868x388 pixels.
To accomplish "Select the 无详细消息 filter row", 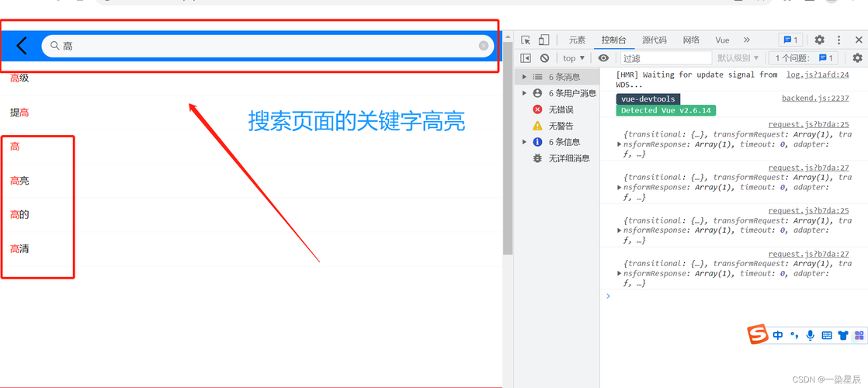I will [x=557, y=158].
